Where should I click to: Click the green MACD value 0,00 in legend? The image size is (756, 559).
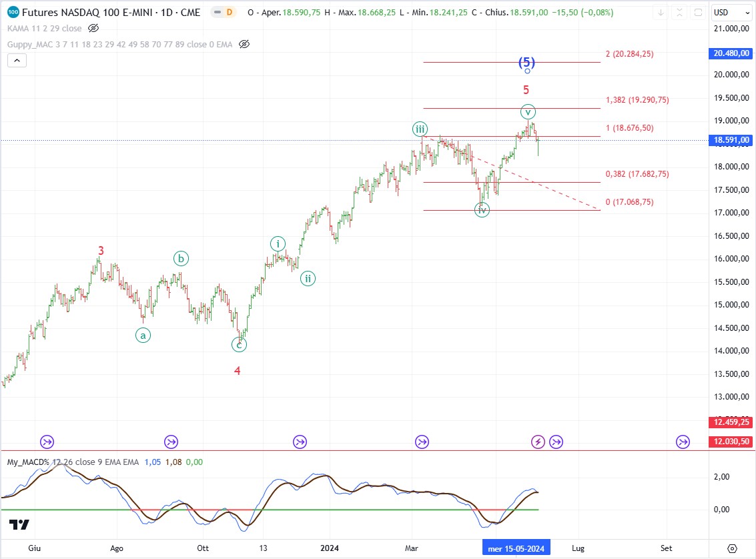[x=194, y=462]
